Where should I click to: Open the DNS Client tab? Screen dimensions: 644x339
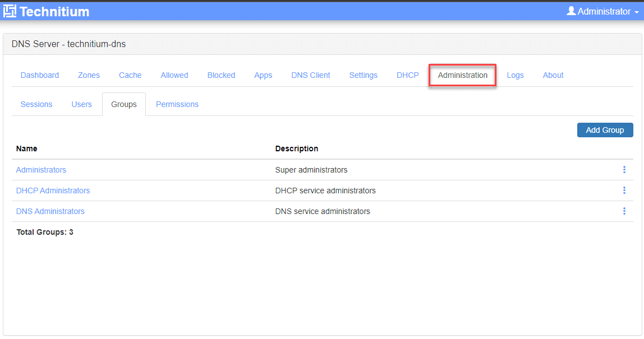tap(311, 75)
